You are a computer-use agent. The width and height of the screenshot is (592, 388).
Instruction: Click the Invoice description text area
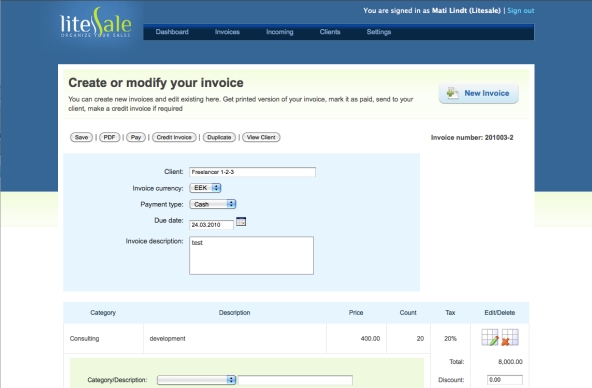point(251,256)
